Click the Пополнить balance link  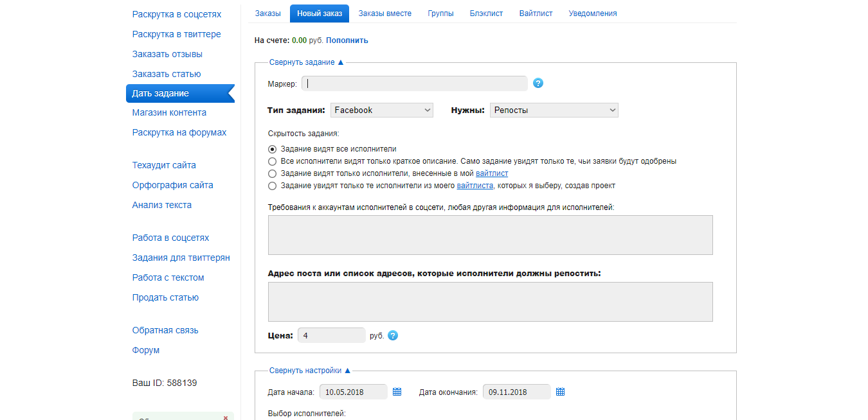point(347,40)
